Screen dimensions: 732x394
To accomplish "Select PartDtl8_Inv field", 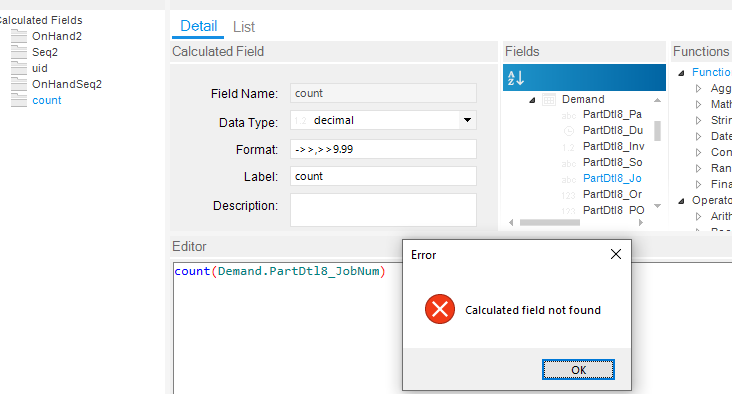I will tap(613, 146).
